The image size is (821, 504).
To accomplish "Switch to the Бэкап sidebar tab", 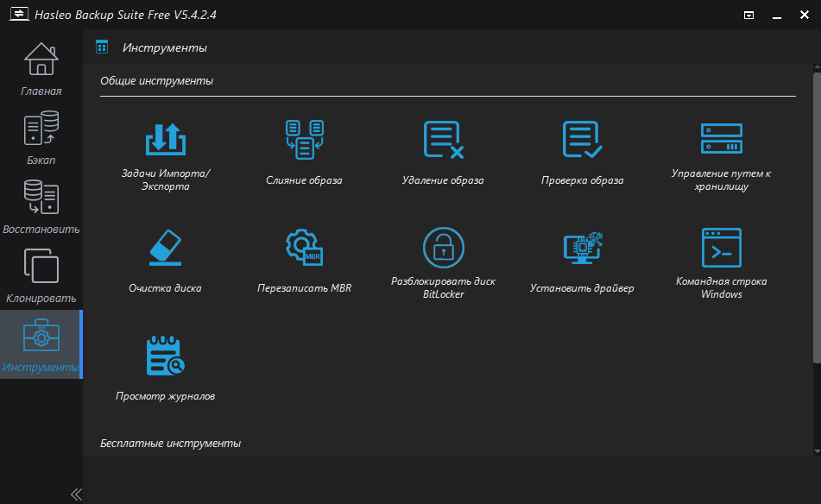I will (41, 137).
